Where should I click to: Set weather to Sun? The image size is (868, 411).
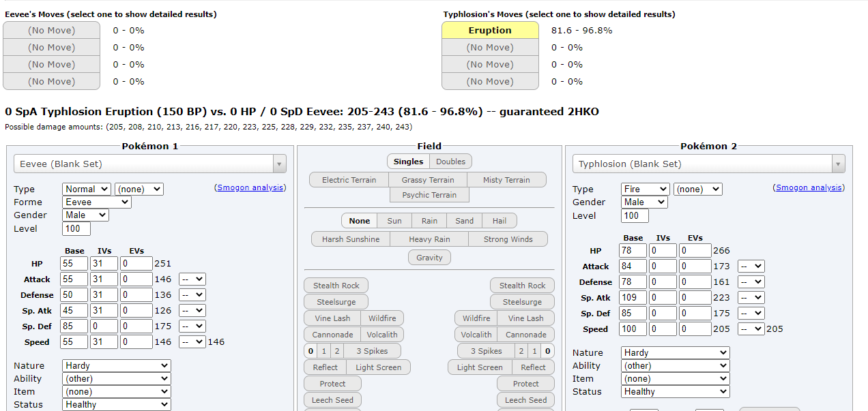pos(394,221)
